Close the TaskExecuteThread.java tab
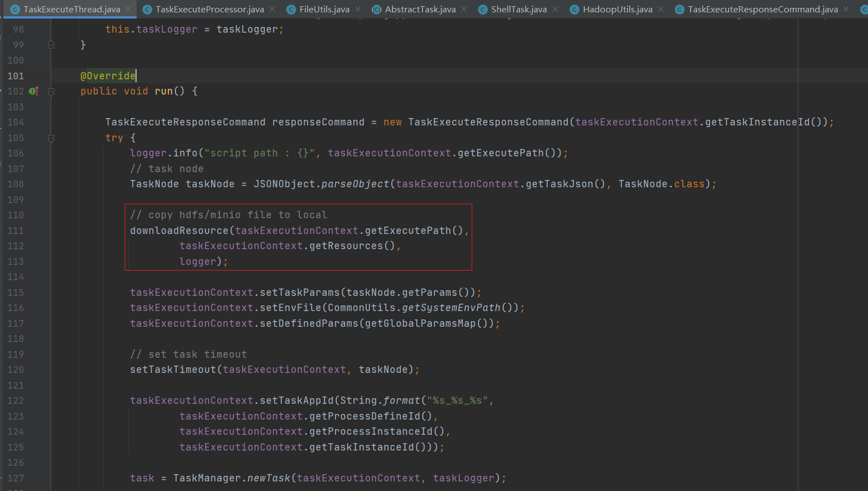 pos(128,9)
